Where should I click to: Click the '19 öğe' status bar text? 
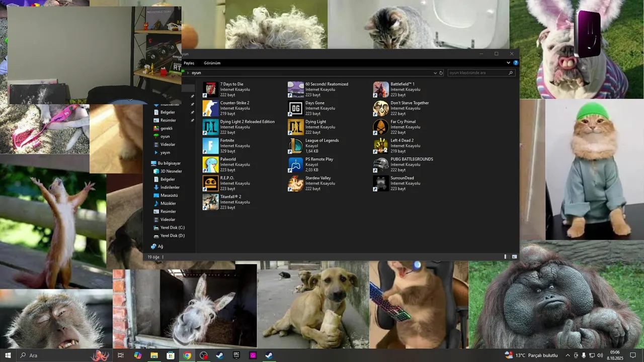point(153,257)
